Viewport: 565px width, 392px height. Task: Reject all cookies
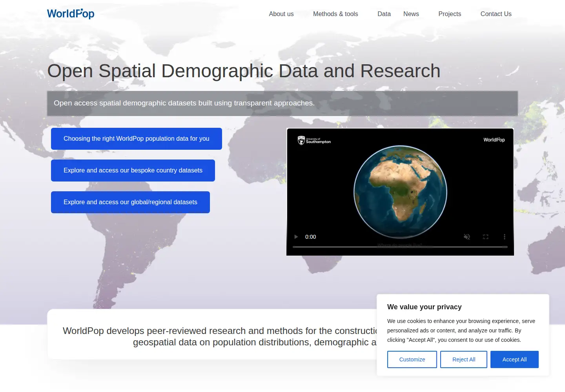coord(464,359)
